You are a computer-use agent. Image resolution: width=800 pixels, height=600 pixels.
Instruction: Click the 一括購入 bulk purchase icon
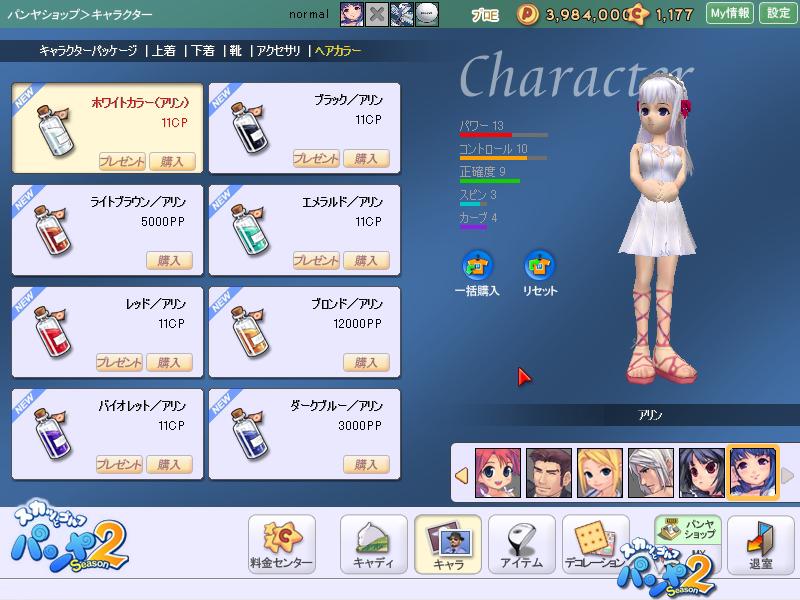pyautogui.click(x=477, y=265)
